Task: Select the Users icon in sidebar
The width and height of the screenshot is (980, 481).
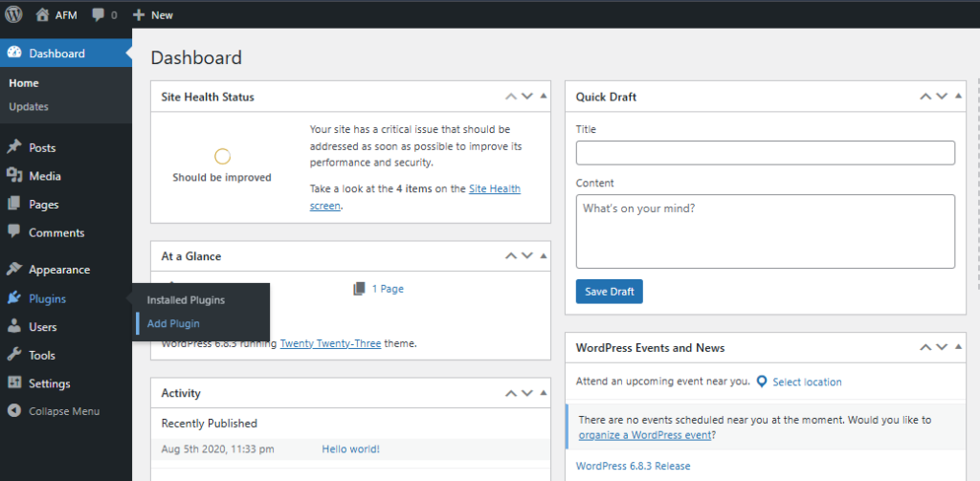Action: tap(14, 327)
